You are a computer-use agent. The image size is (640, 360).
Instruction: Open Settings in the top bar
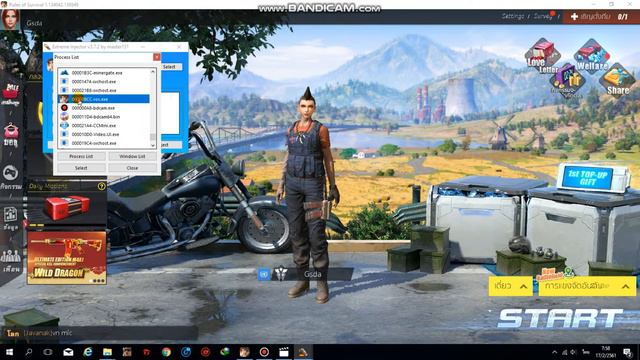pos(513,16)
